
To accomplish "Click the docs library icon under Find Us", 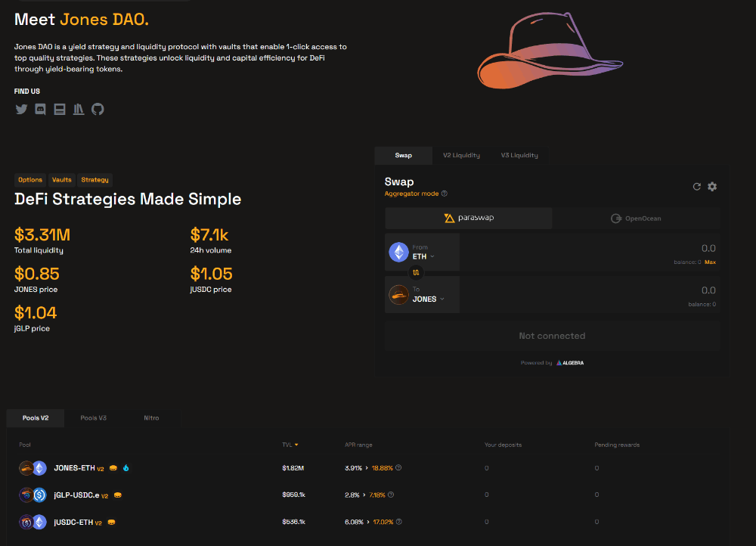I will [x=79, y=110].
